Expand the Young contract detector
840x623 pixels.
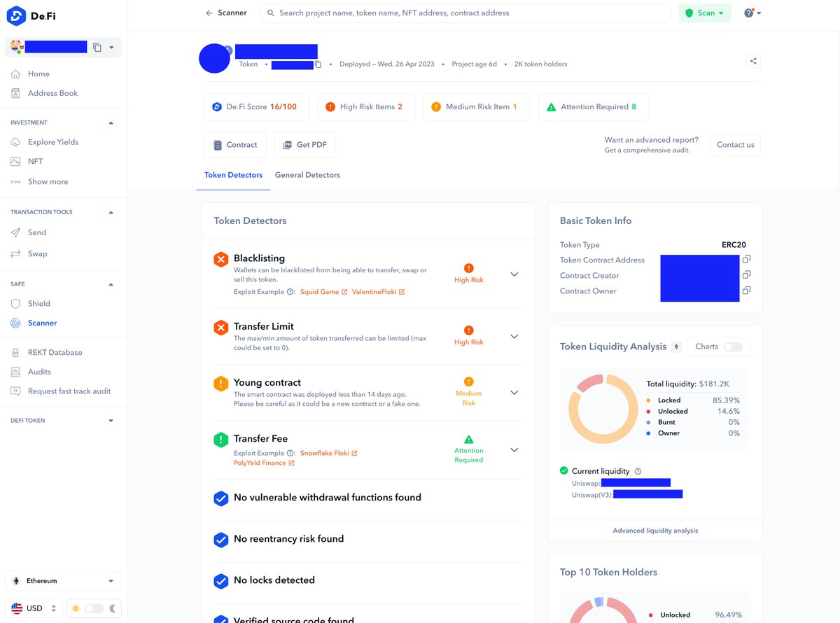pyautogui.click(x=514, y=393)
